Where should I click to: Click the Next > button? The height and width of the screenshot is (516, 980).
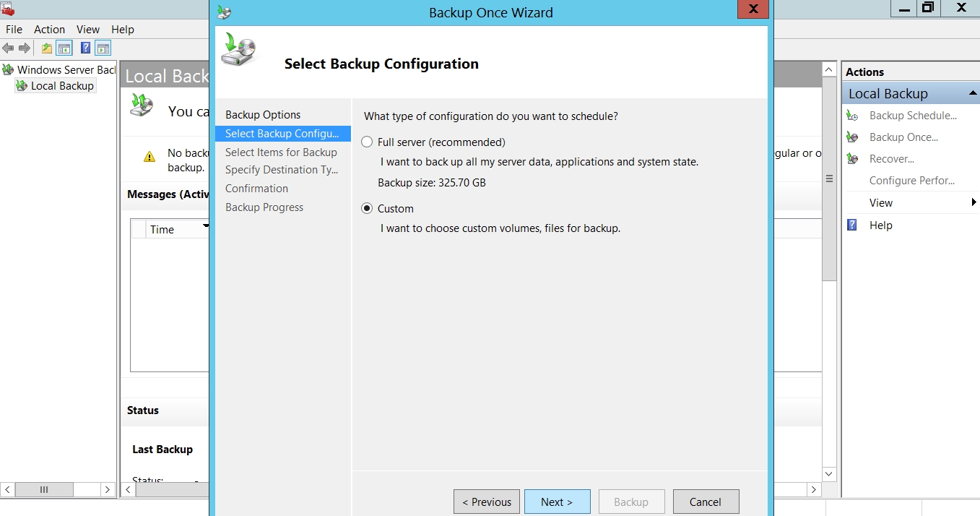coord(557,502)
